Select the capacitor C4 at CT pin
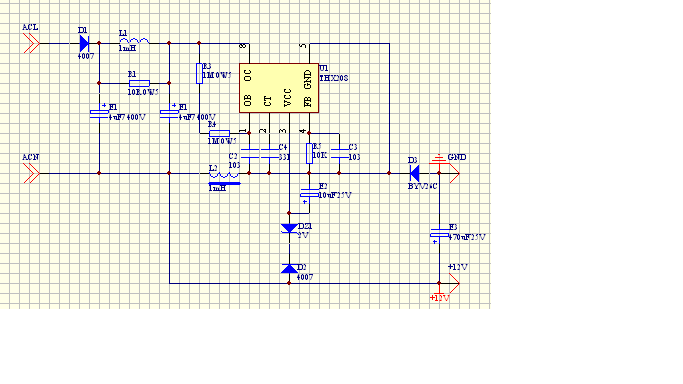683x384 pixels. click(x=269, y=153)
